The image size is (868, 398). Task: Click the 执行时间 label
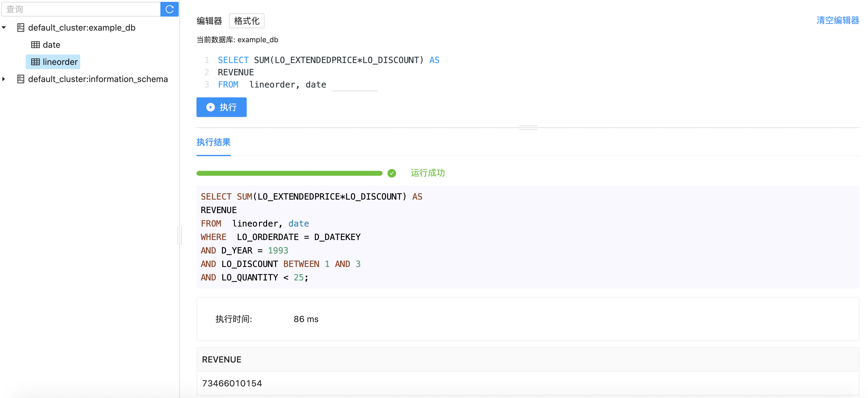pyautogui.click(x=234, y=319)
